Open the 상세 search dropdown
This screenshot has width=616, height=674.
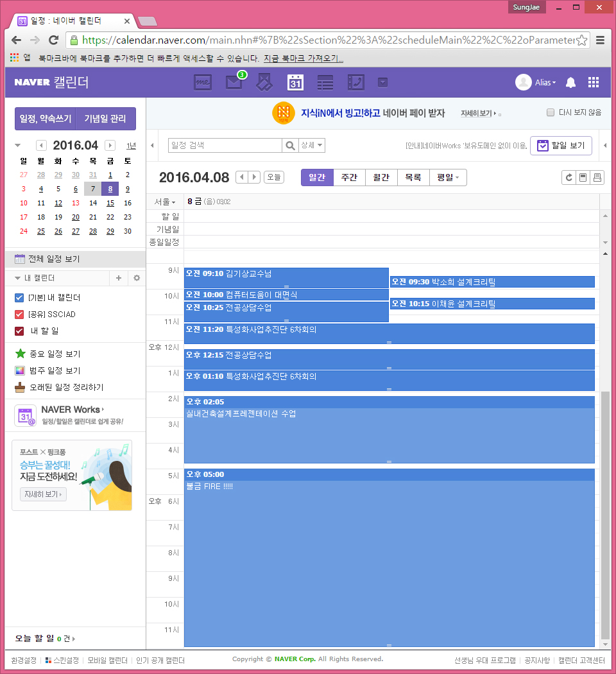[x=312, y=146]
